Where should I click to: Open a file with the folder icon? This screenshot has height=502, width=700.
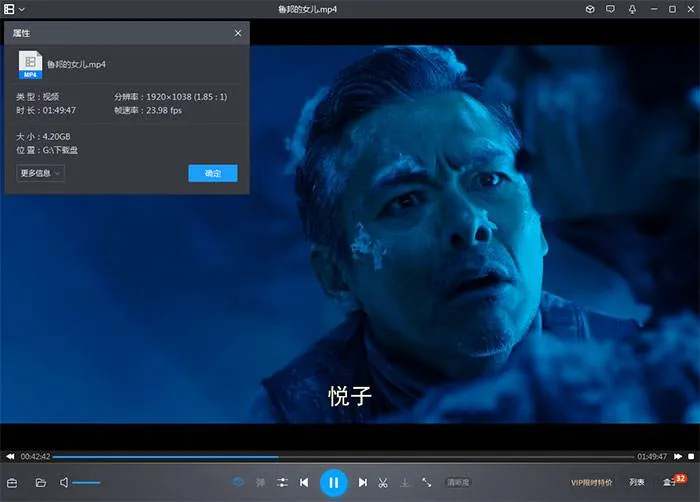pyautogui.click(x=41, y=482)
